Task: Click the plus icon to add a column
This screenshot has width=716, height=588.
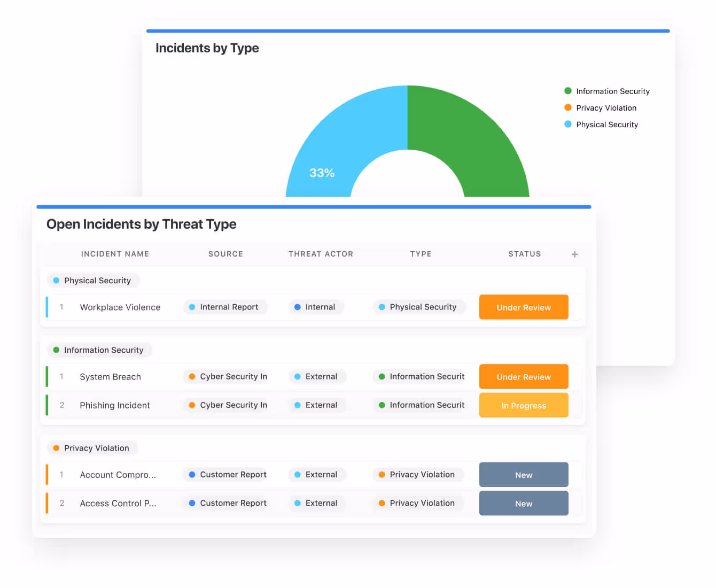Action: 574,254
